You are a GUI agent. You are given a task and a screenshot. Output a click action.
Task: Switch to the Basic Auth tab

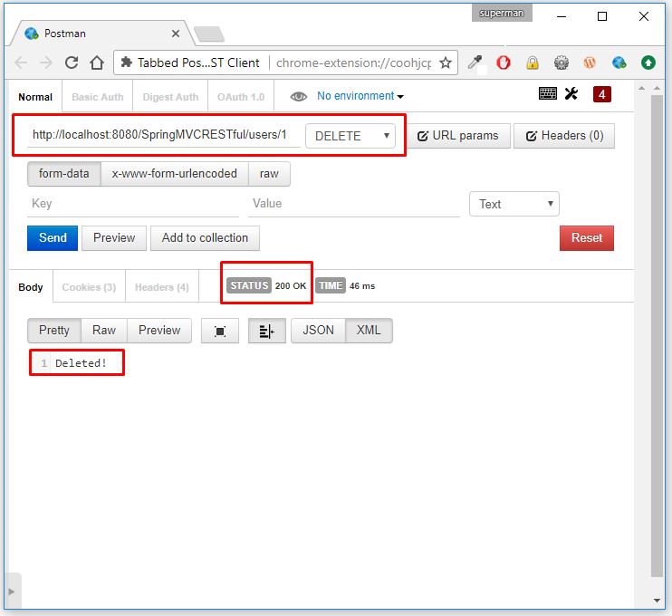coord(98,97)
